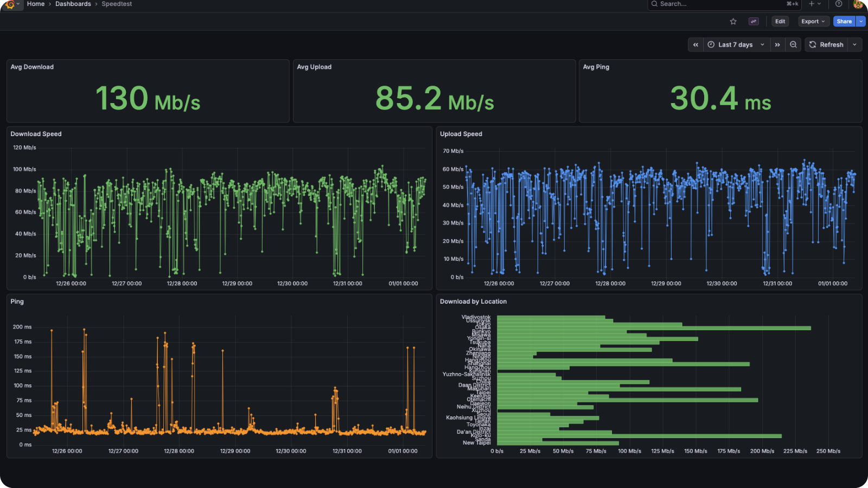Open the Last 7 days time picker
This screenshot has width=868, height=488.
pos(735,44)
